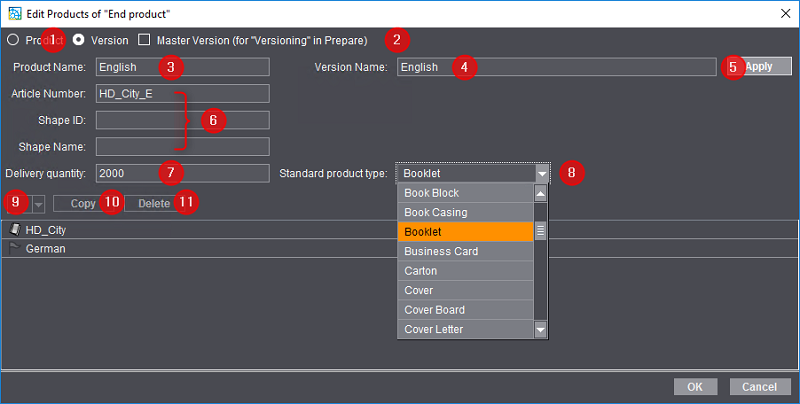
Task: Enable the Master Version checkbox
Action: pyautogui.click(x=144, y=41)
